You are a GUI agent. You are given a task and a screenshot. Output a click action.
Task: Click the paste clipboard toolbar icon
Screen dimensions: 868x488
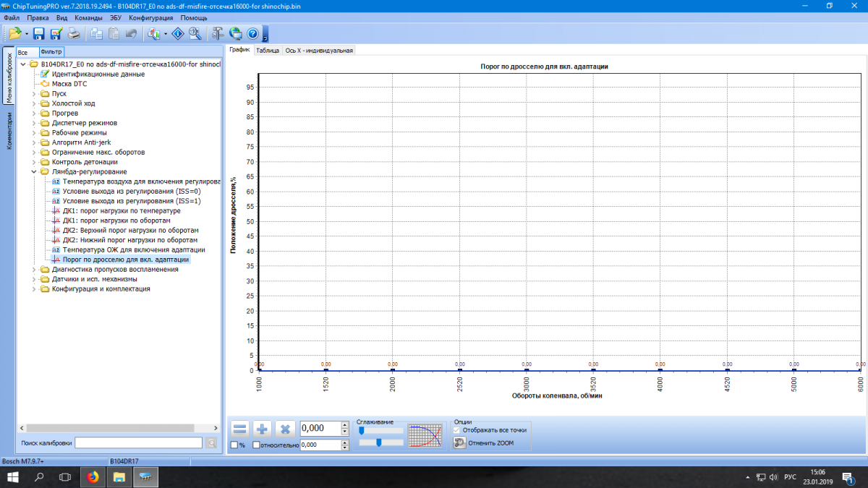click(114, 33)
